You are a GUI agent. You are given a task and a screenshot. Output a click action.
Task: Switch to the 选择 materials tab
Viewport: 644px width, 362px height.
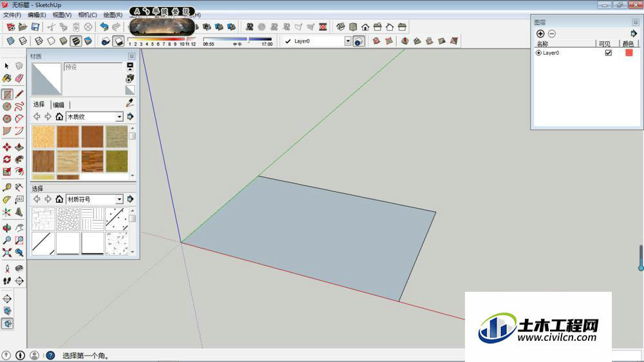click(x=39, y=104)
